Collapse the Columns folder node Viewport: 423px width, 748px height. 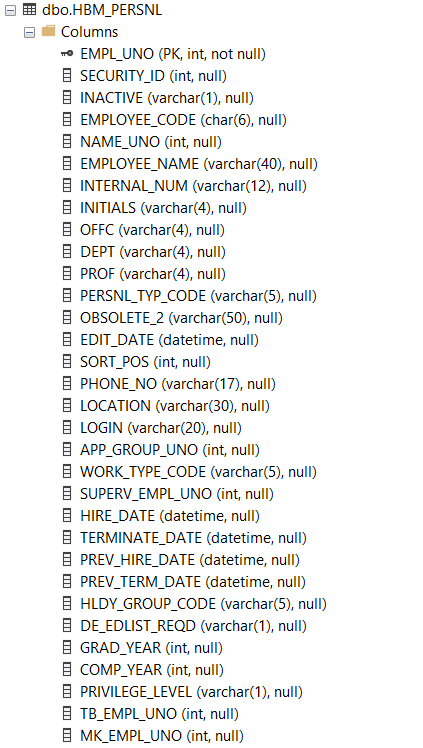click(x=30, y=32)
